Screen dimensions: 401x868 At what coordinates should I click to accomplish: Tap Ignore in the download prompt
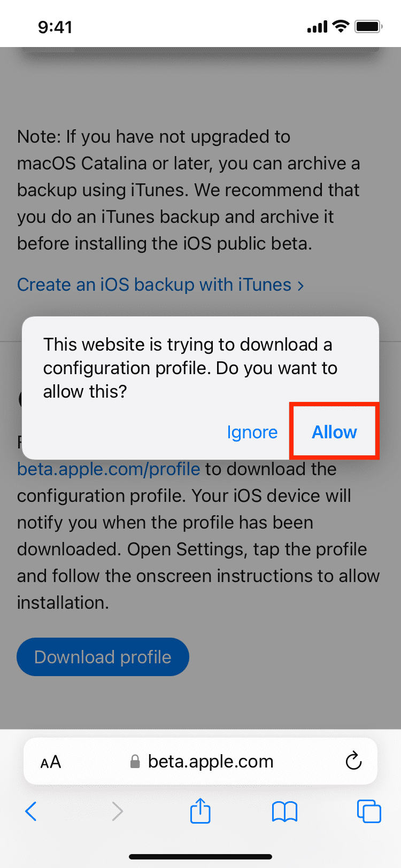point(252,432)
